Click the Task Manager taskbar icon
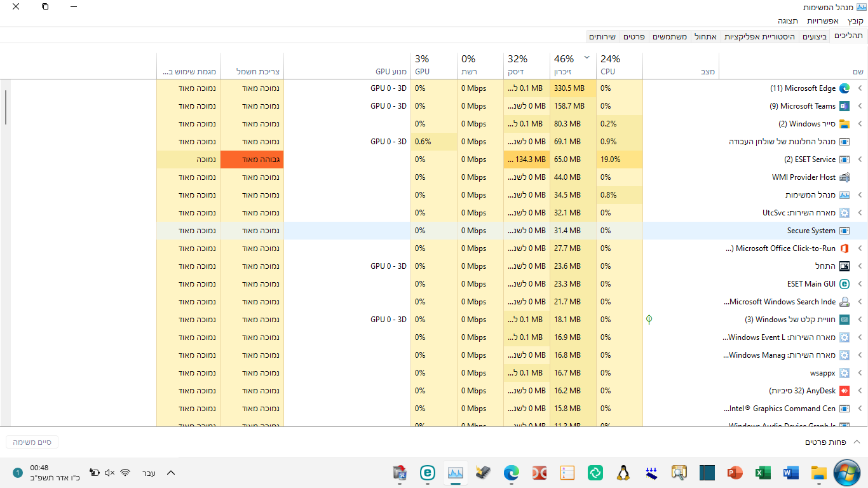The height and width of the screenshot is (488, 868). (x=456, y=473)
